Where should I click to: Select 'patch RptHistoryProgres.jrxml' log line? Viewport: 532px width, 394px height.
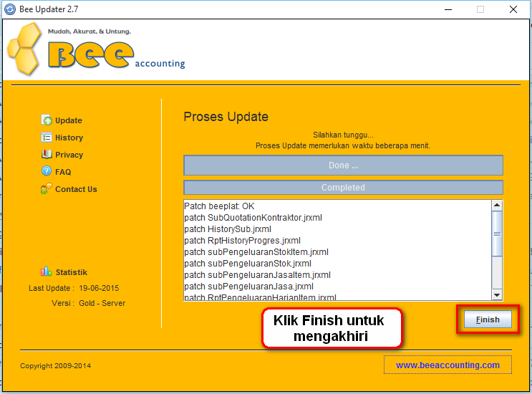tap(242, 241)
